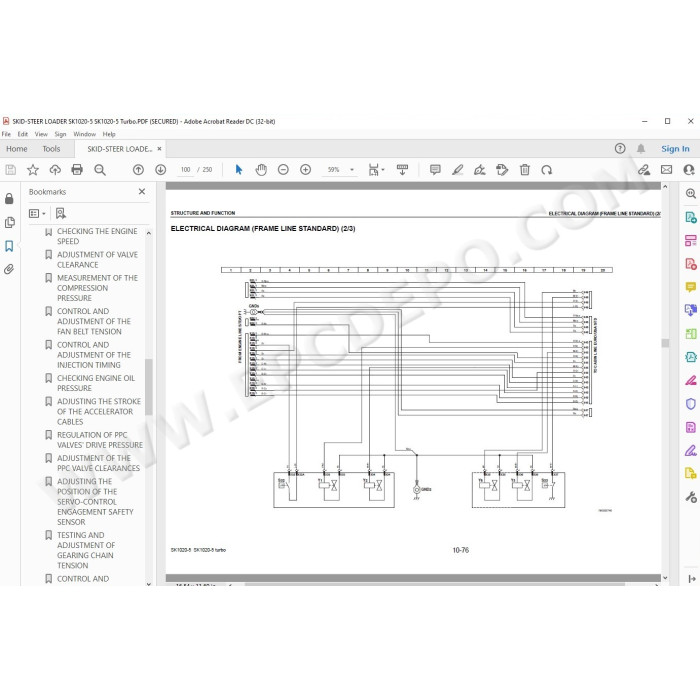Close the Bookmarks panel

point(142,192)
